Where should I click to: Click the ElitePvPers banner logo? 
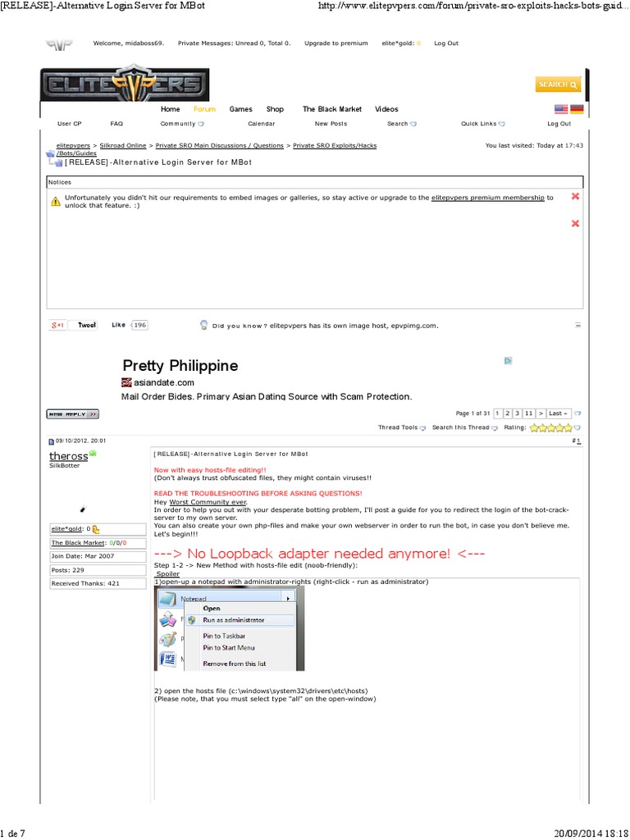pos(125,84)
